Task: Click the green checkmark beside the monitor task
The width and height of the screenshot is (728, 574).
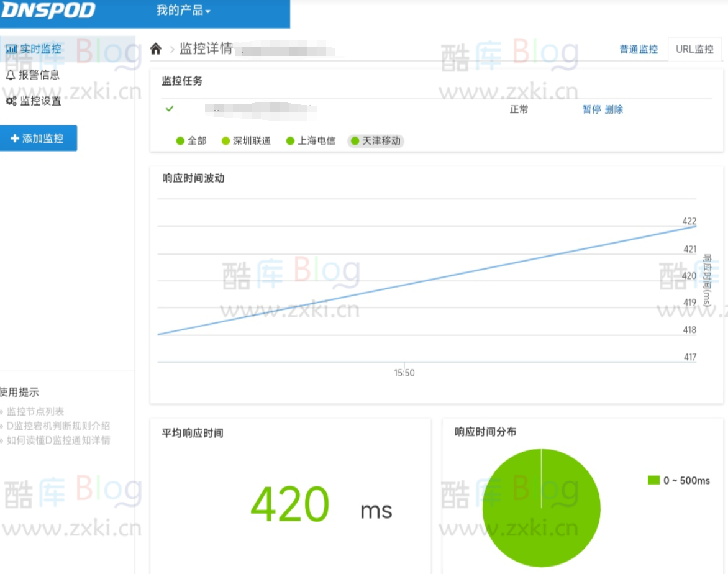Action: (x=169, y=109)
